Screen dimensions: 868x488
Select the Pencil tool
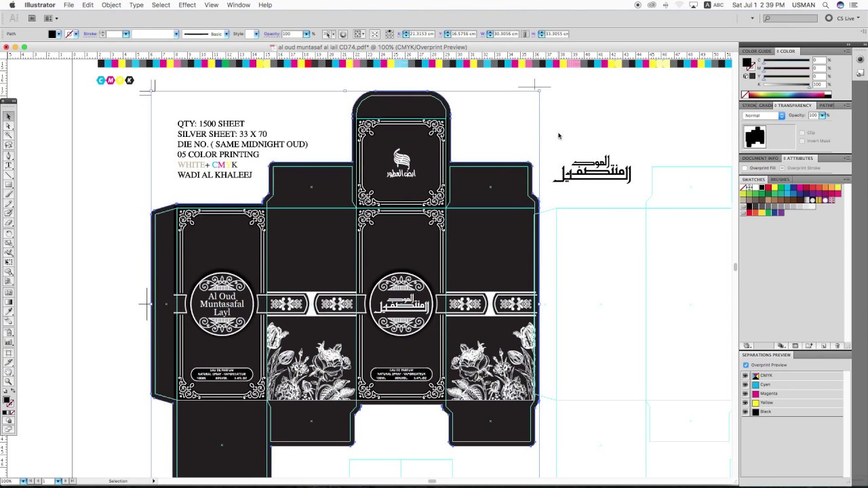click(9, 202)
